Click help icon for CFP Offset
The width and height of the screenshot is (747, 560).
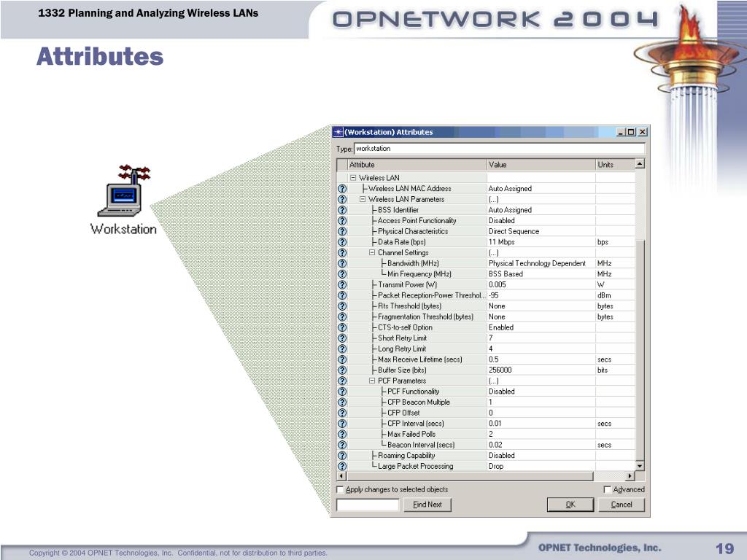[342, 413]
